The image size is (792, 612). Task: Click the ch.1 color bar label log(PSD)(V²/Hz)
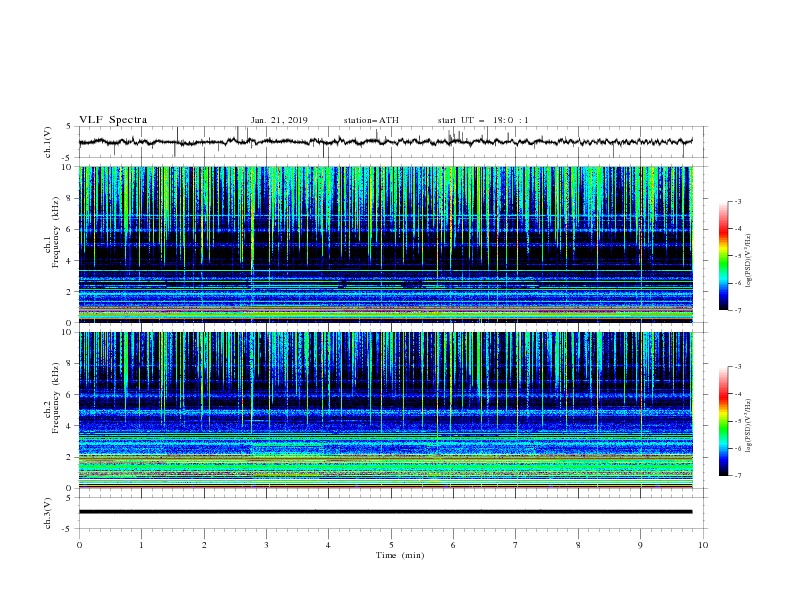(749, 261)
